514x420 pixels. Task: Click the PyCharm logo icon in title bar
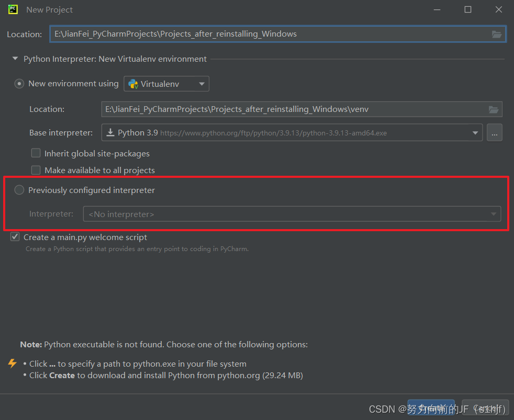click(x=13, y=9)
